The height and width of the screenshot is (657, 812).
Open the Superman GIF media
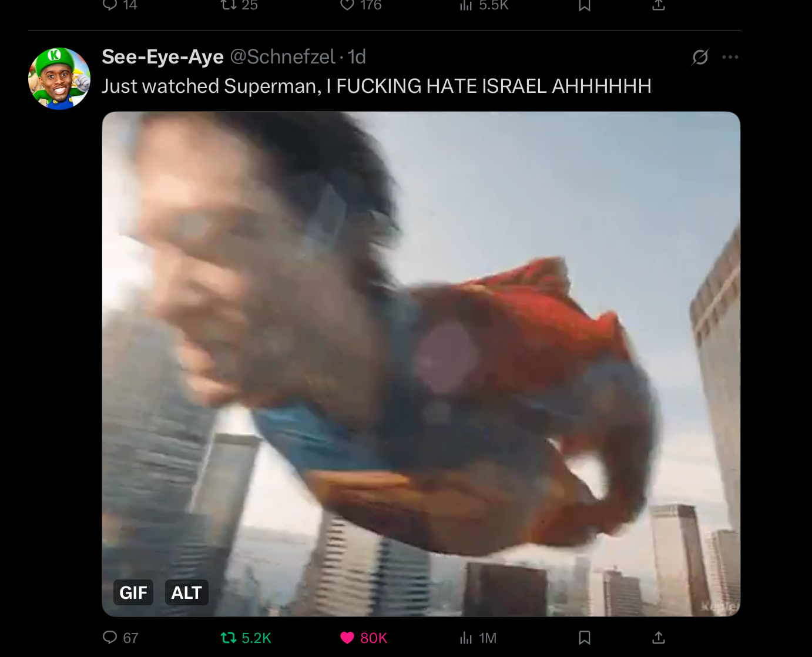(421, 364)
